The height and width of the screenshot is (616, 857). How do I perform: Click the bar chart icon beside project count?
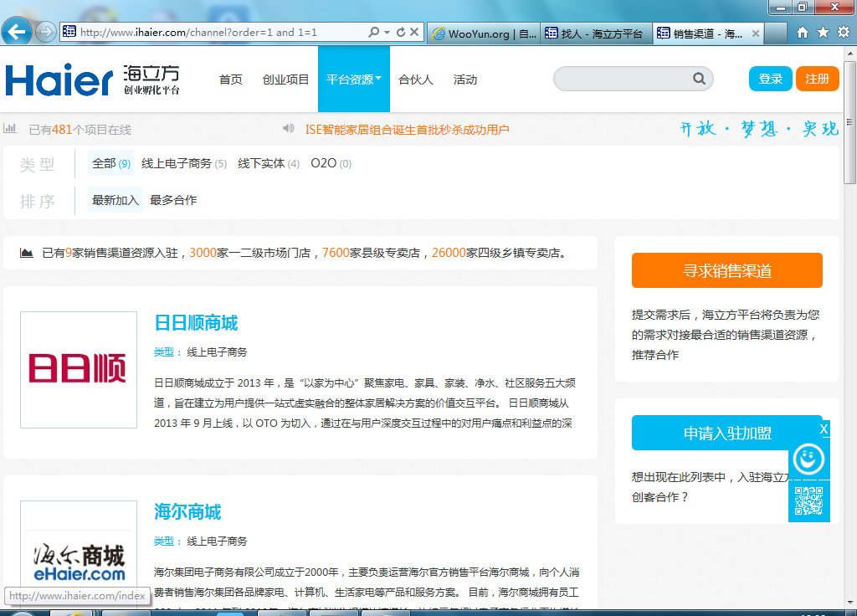pyautogui.click(x=10, y=129)
